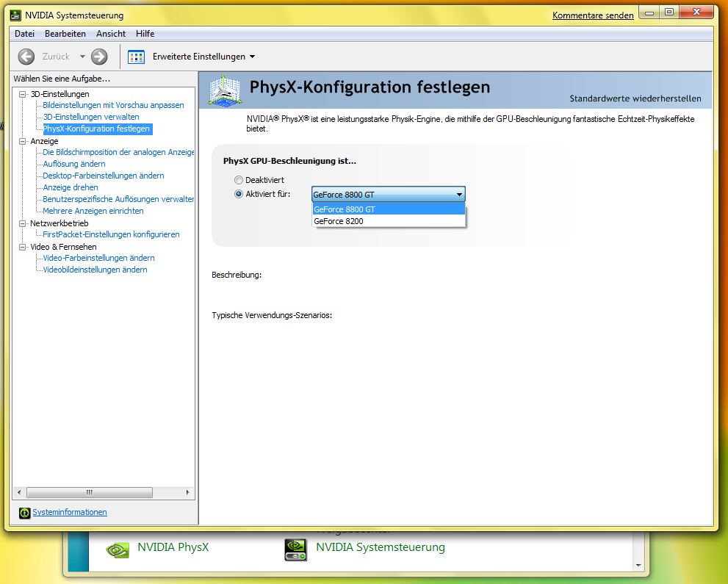
Task: Open Benutzerspezifische Auflösungen verwalten
Action: [118, 199]
